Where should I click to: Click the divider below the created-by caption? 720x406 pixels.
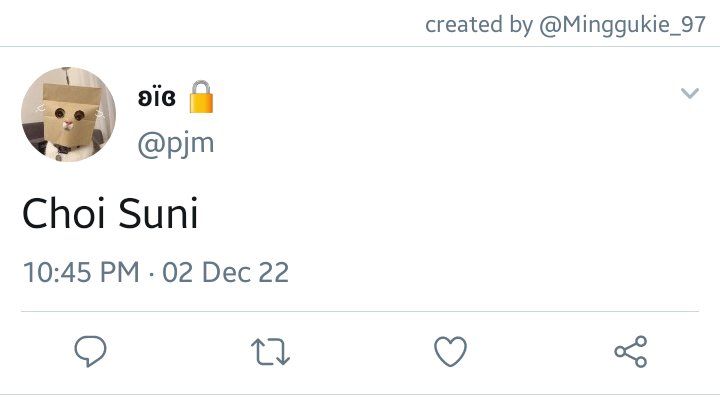pos(360,46)
